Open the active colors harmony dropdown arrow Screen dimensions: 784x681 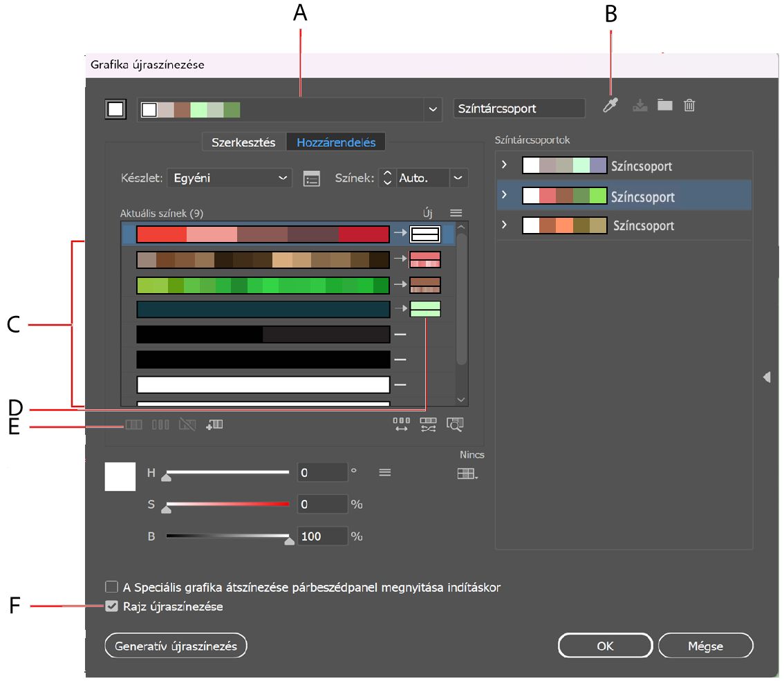click(x=433, y=109)
